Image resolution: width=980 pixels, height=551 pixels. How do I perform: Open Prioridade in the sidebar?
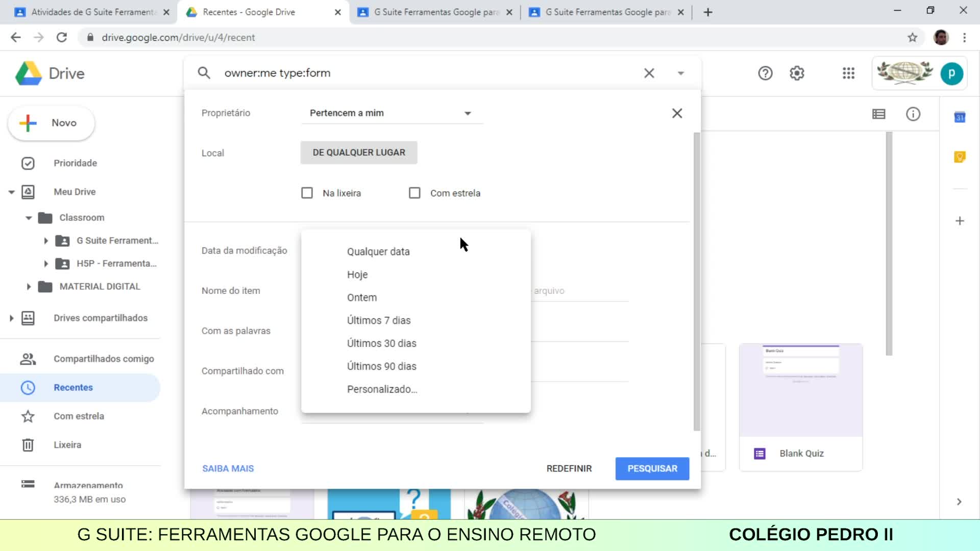[x=75, y=163]
